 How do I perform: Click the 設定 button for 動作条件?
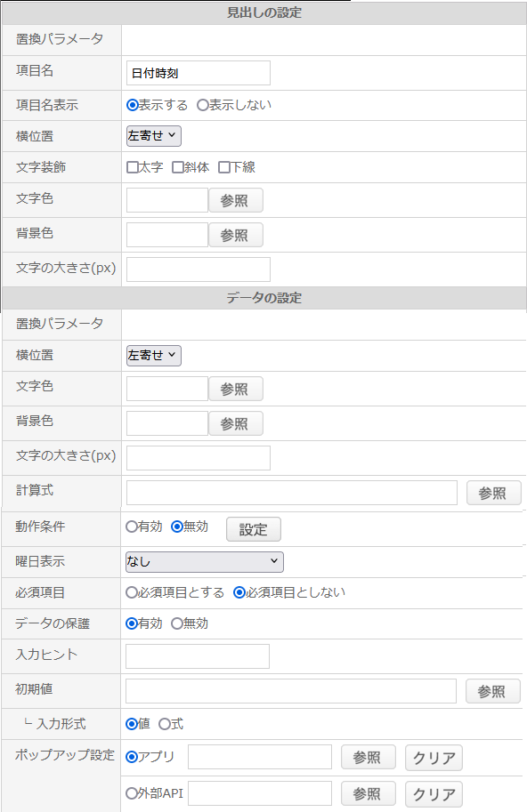click(254, 529)
